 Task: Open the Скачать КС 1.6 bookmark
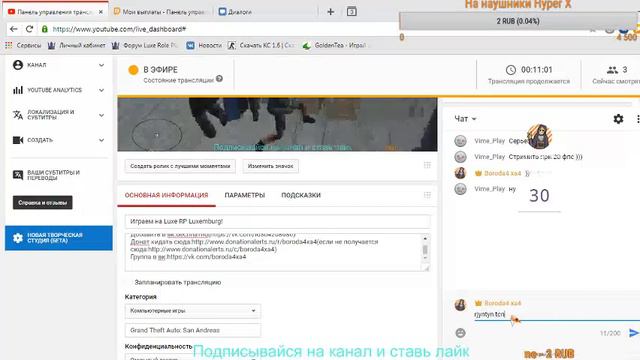[x=261, y=45]
